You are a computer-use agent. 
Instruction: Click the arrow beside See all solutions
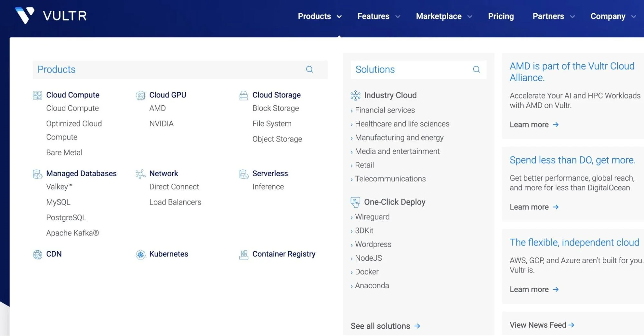coord(417,326)
